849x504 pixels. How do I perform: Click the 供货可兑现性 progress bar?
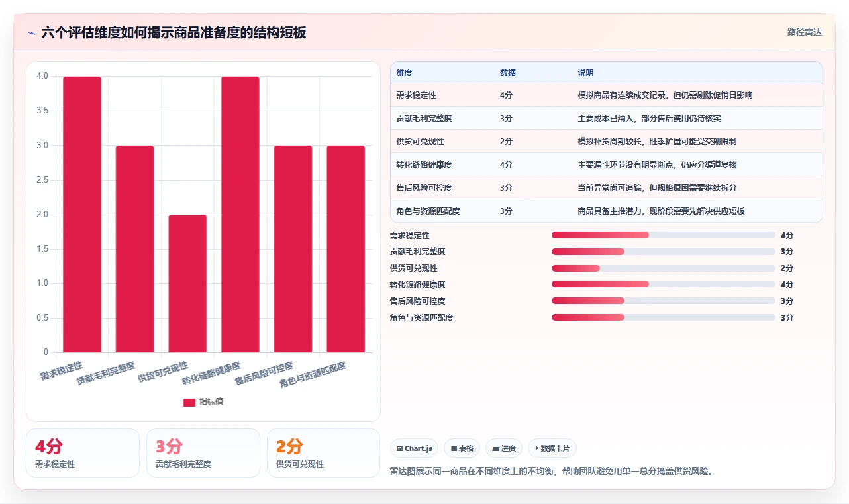coord(664,268)
